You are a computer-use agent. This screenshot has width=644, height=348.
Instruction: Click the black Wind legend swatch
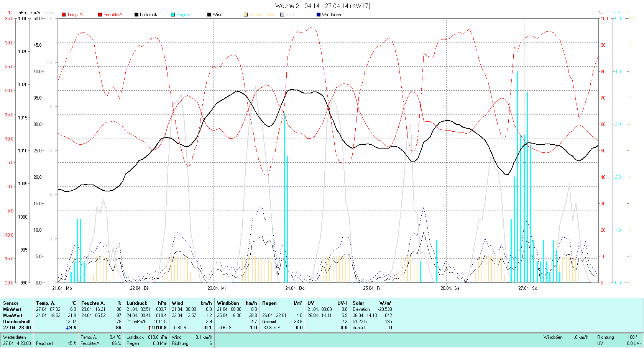(x=209, y=15)
